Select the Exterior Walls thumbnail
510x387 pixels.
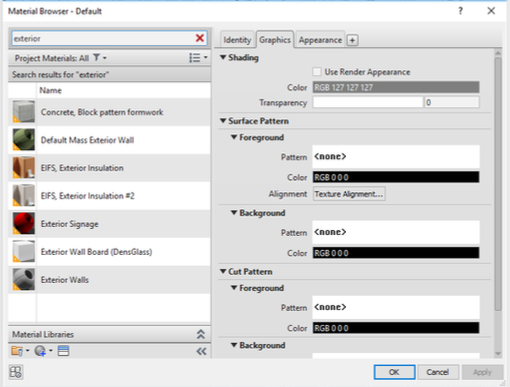pos(23,279)
